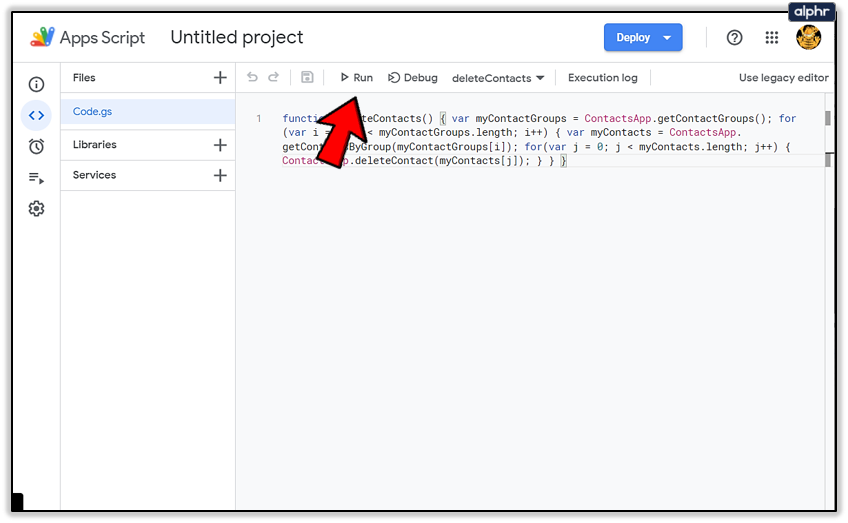This screenshot has height=523, width=848.
Task: Open the Google apps grid icon
Action: (x=772, y=38)
